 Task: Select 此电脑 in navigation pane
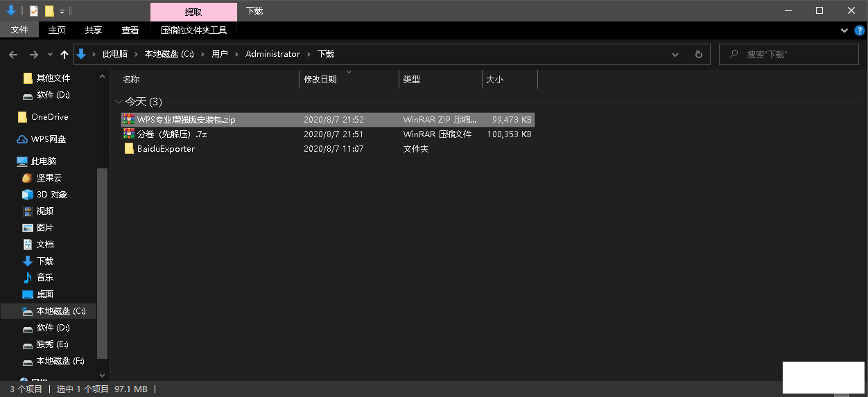[x=43, y=161]
